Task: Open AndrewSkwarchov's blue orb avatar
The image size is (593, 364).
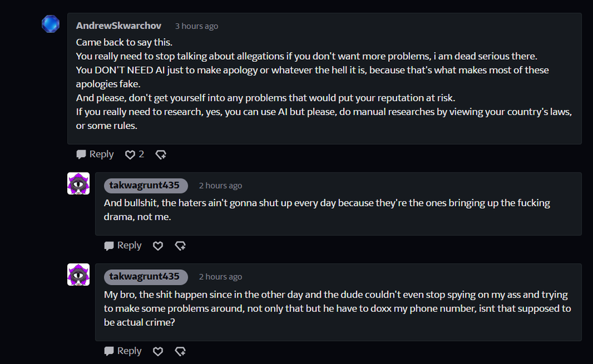Action: 51,24
